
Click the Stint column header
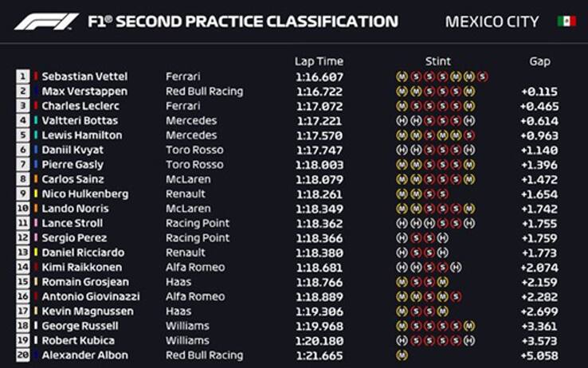click(x=437, y=61)
